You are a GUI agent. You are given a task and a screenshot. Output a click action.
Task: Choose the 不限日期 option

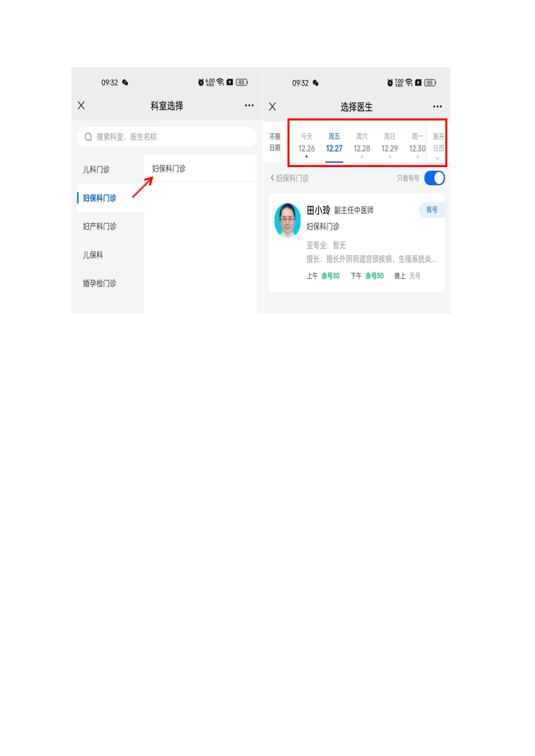pos(275,142)
